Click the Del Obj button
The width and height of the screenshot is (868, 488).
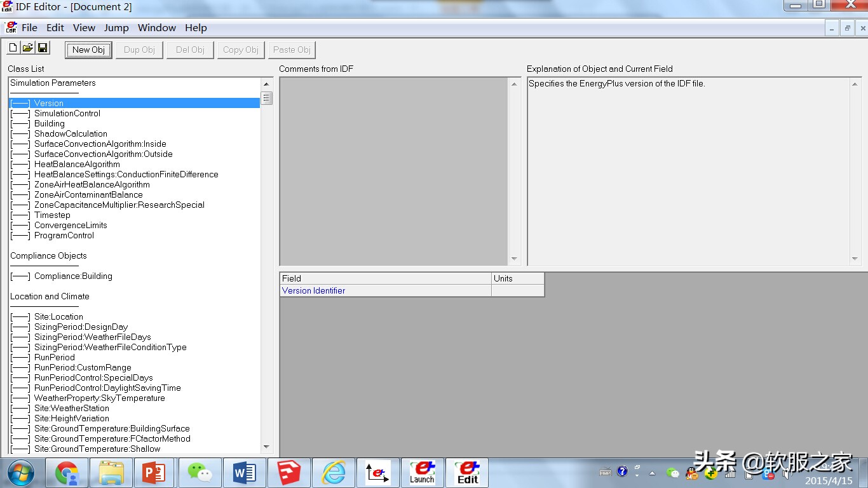point(190,50)
